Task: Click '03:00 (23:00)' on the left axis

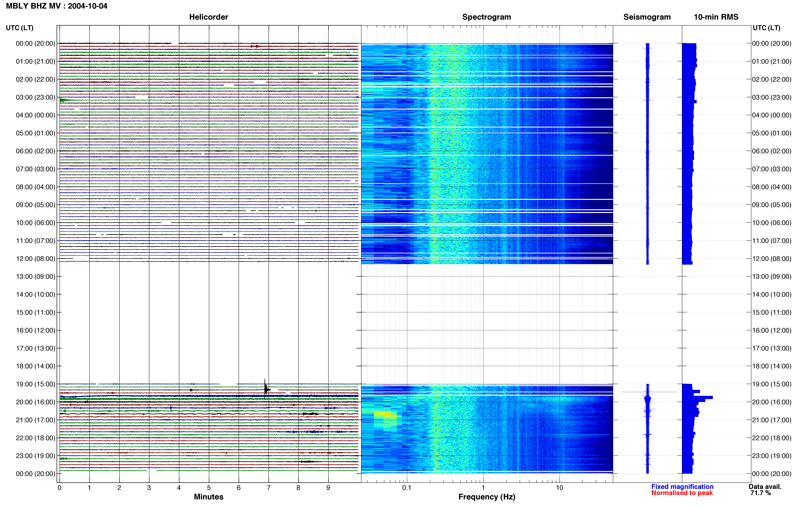Action: [x=36, y=97]
